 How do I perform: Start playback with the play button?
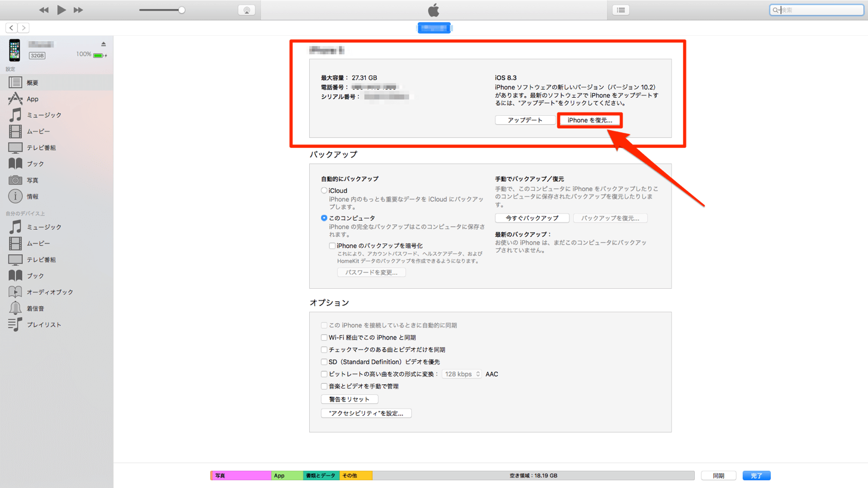61,10
